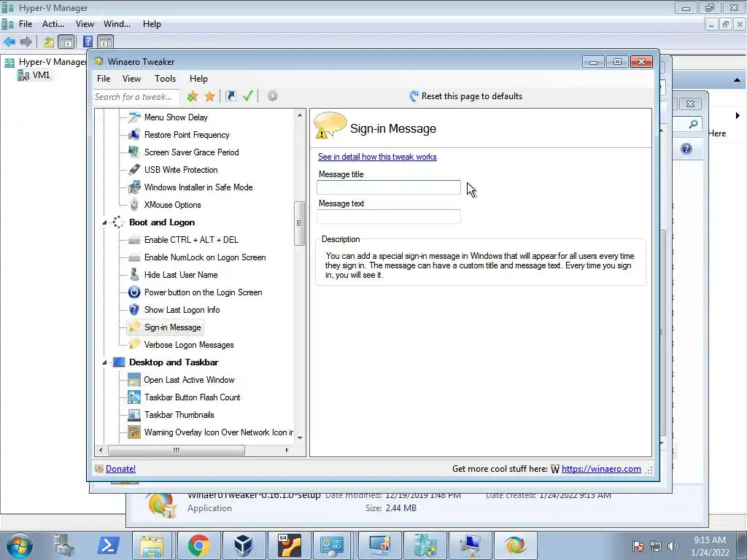Select USB Write Protection tweak
Viewport: 747px width, 560px height.
pyautogui.click(x=181, y=170)
